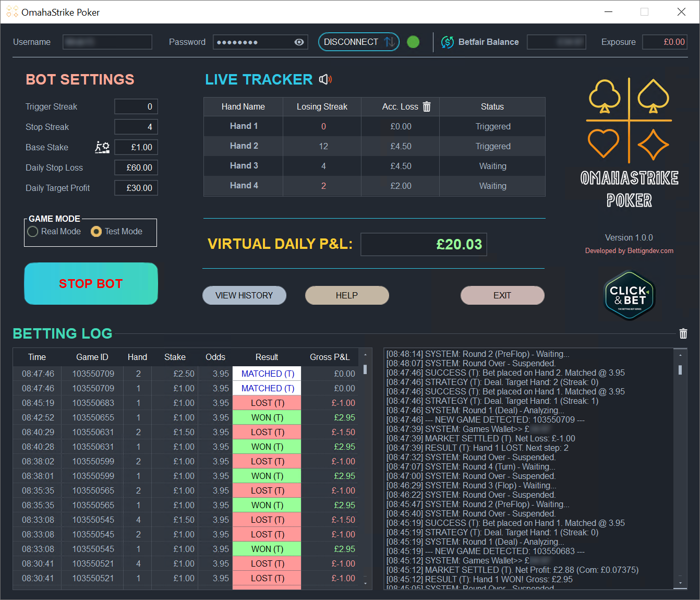
Task: Click the OmahaStrike Poker card suits logo
Action: [x=629, y=120]
